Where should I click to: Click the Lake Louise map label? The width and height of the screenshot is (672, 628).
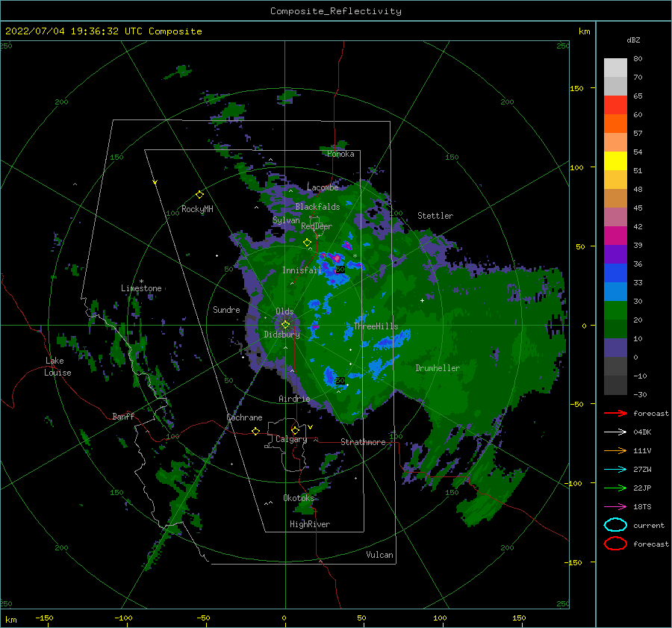point(57,367)
